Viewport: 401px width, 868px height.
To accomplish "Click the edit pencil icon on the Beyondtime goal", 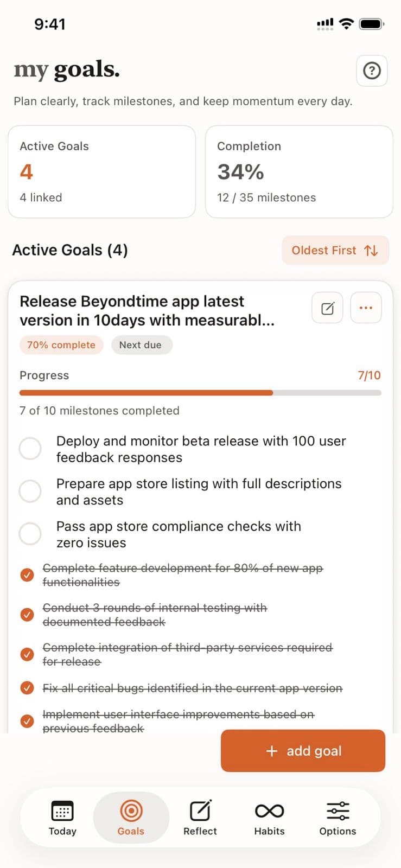I will point(327,308).
